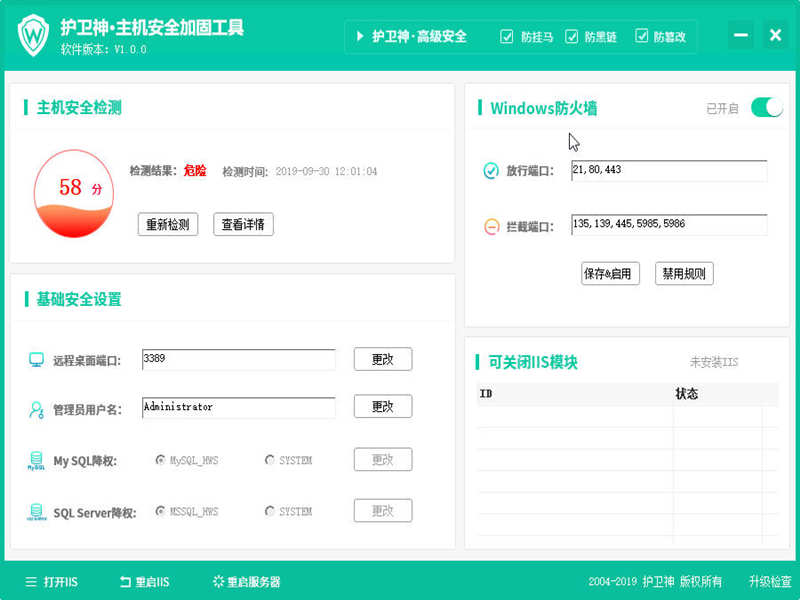Focus the 远程桌面端口 field showing 3389
Screen dimensions: 800x600
tap(239, 359)
